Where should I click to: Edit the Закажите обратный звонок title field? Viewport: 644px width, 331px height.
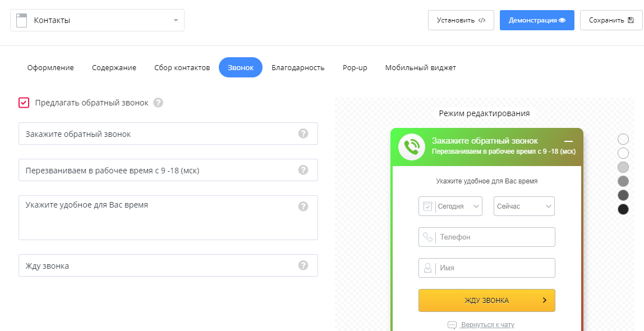point(168,134)
